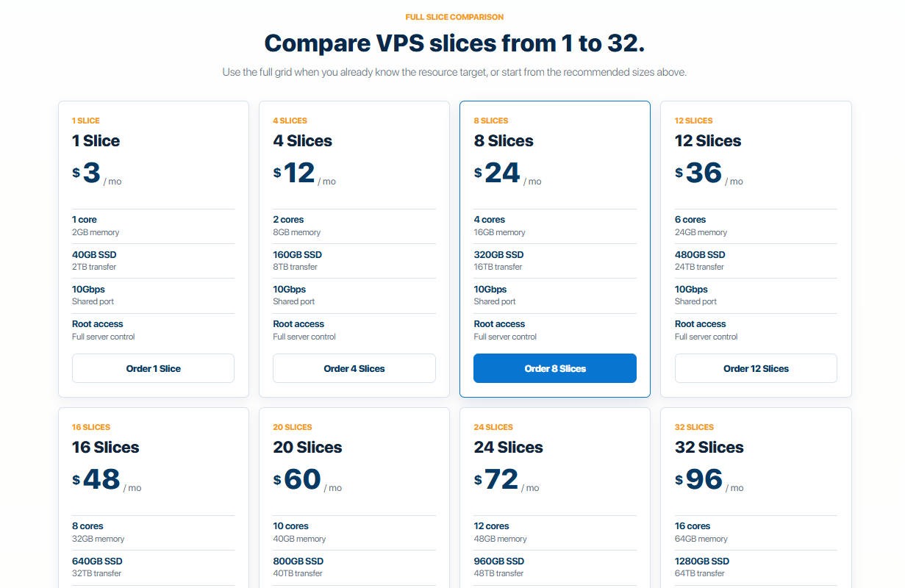Click the '8 cores' spec text
The image size is (905, 588).
point(87,526)
